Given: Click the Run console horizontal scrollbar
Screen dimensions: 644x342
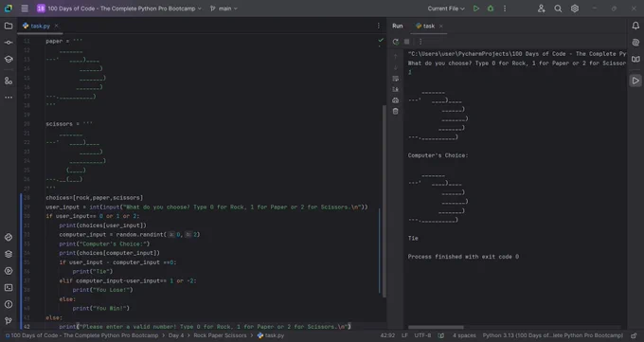Looking at the screenshot, I should point(436,328).
